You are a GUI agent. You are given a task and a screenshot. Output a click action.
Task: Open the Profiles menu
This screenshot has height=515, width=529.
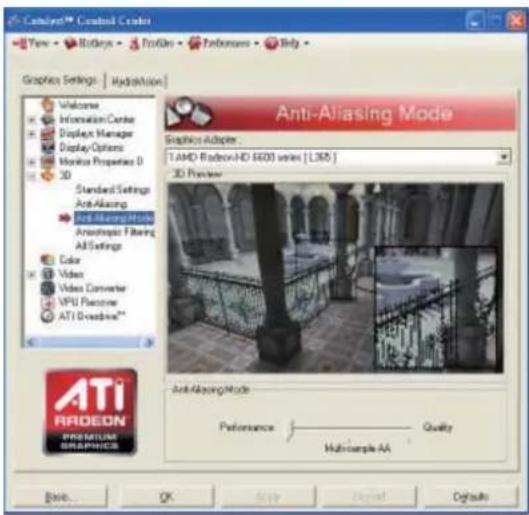pos(155,43)
